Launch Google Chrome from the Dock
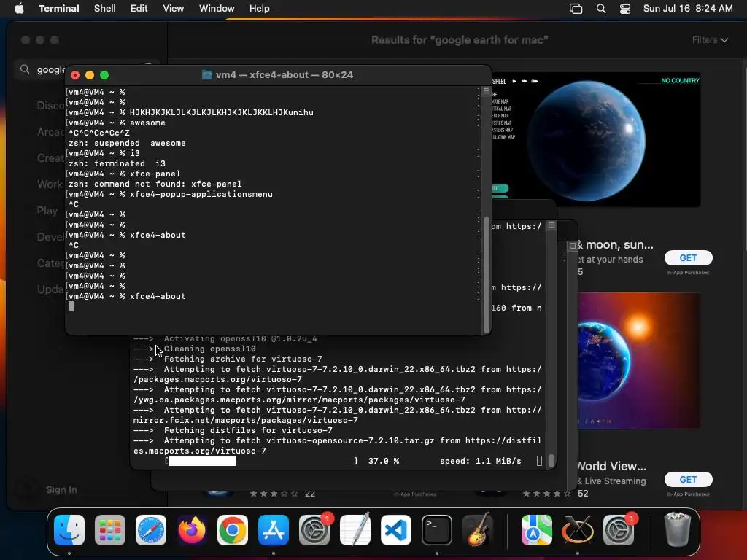Screen dimensions: 747x560 tap(233, 529)
